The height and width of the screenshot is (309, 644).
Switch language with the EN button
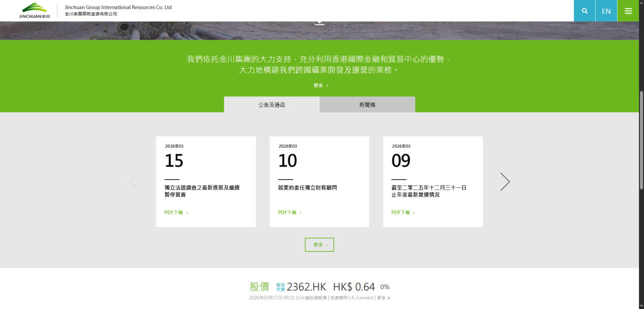pyautogui.click(x=606, y=11)
